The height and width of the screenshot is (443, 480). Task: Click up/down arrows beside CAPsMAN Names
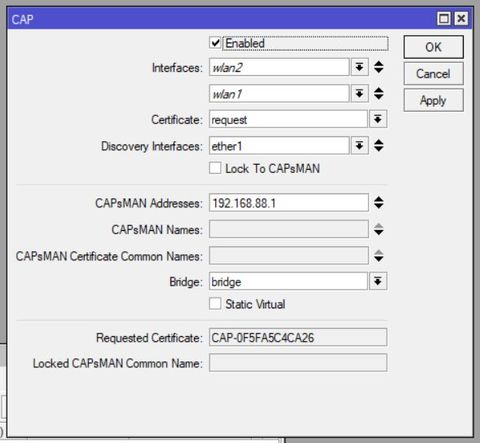pyautogui.click(x=379, y=229)
